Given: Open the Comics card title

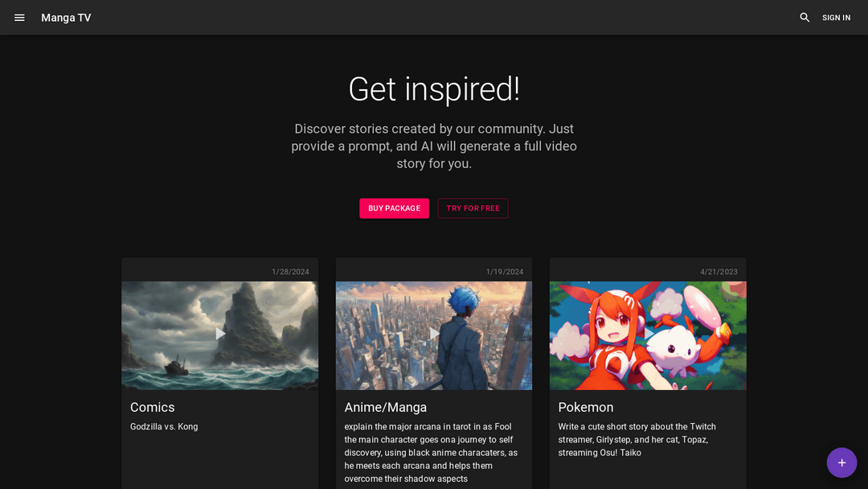Looking at the screenshot, I should pos(153,407).
